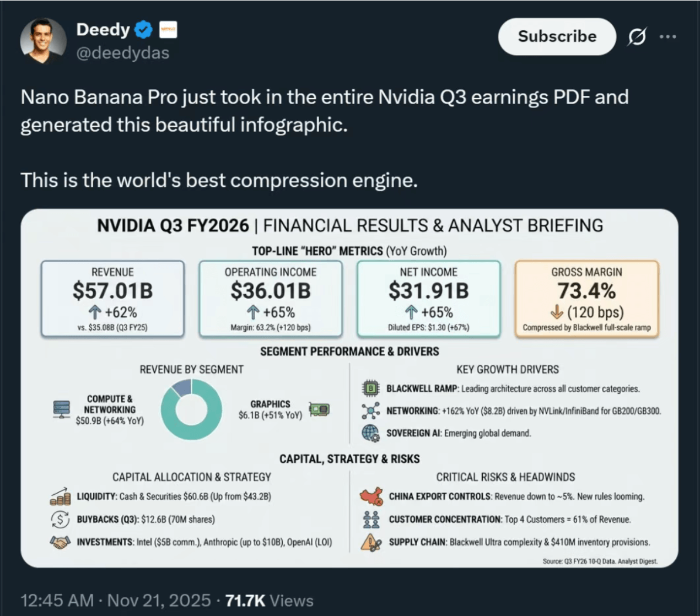
Task: Click the Subscribe button
Action: tap(557, 36)
